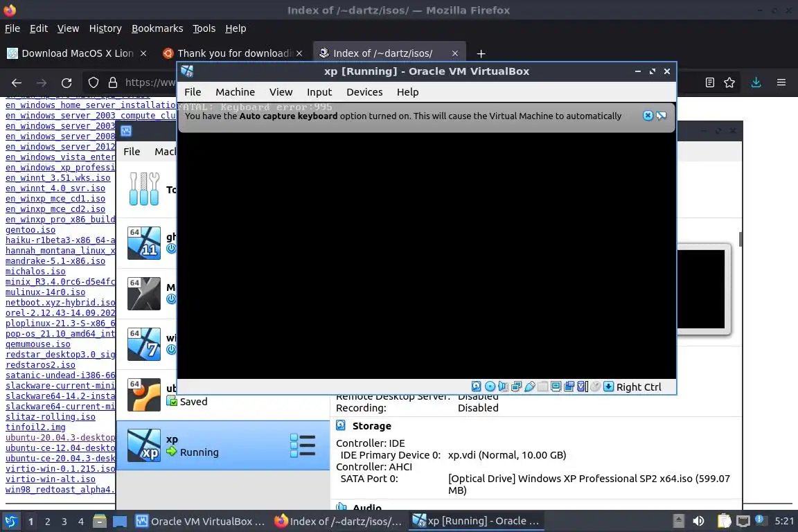798x532 pixels.
Task: Click Firefox tracking protection shield icon
Action: click(93, 82)
